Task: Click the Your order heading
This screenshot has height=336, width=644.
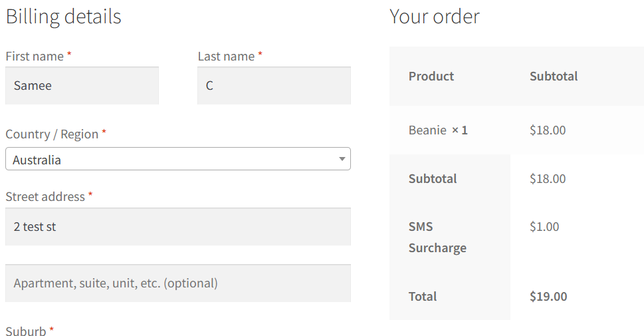Action: (x=435, y=17)
